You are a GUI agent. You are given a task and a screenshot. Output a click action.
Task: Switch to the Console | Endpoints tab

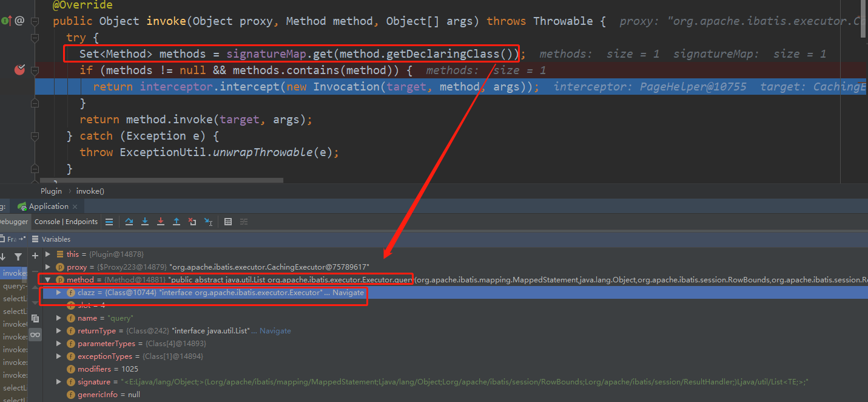coord(66,222)
